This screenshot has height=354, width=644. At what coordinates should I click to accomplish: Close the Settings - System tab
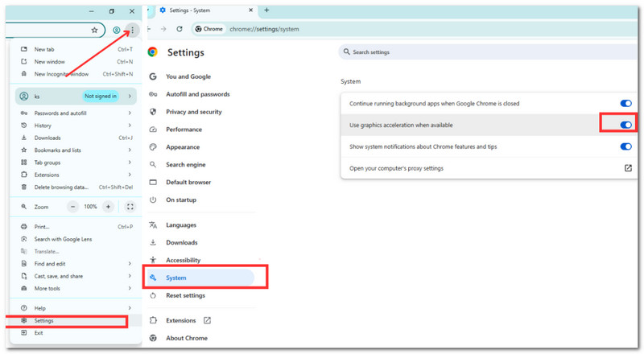(x=250, y=10)
